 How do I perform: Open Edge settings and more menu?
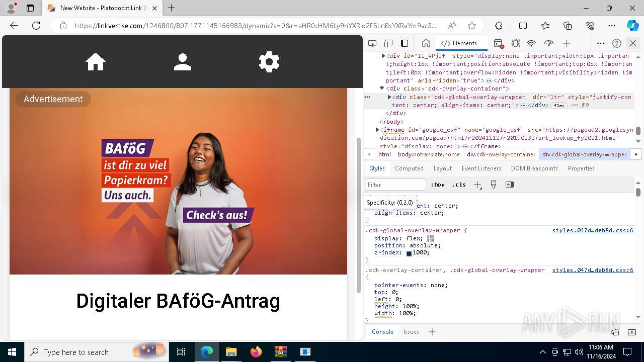click(x=612, y=26)
